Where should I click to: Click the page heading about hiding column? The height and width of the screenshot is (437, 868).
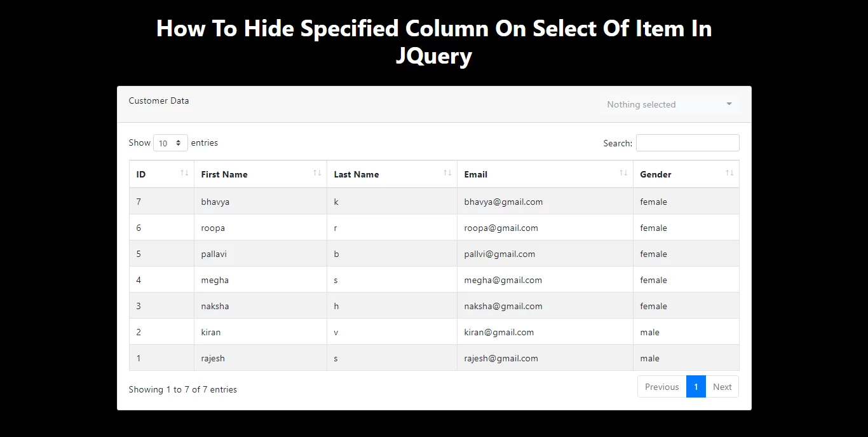(434, 42)
